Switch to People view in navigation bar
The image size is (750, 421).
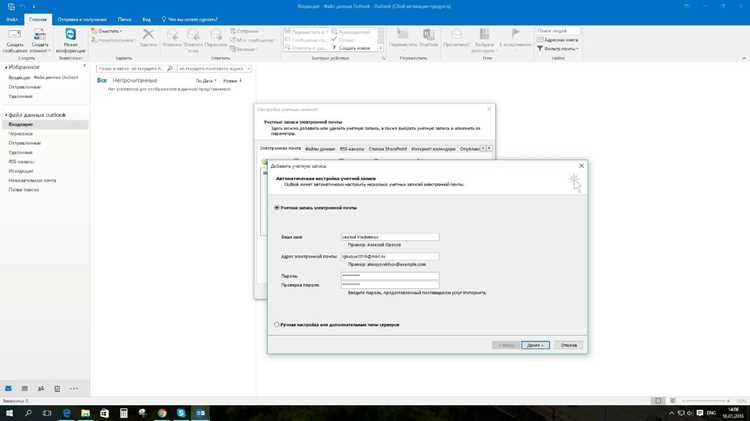(41, 388)
